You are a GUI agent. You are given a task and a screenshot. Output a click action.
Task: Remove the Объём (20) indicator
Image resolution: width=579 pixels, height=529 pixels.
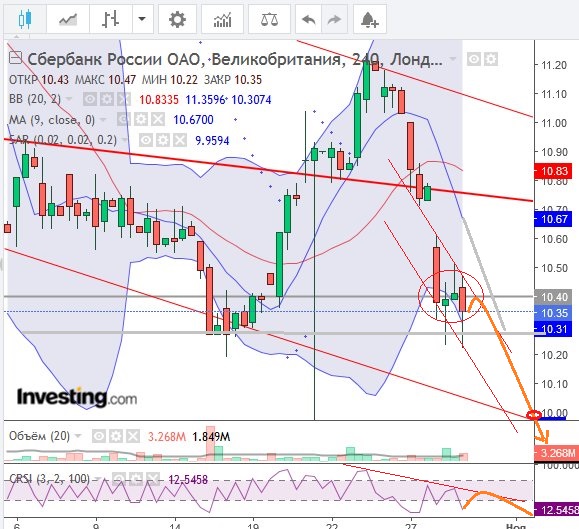pyautogui.click(x=133, y=436)
